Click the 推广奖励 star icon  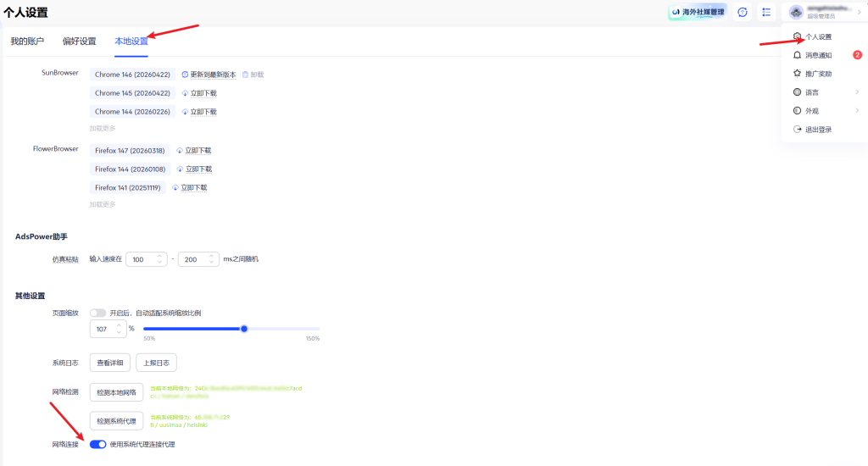point(797,74)
